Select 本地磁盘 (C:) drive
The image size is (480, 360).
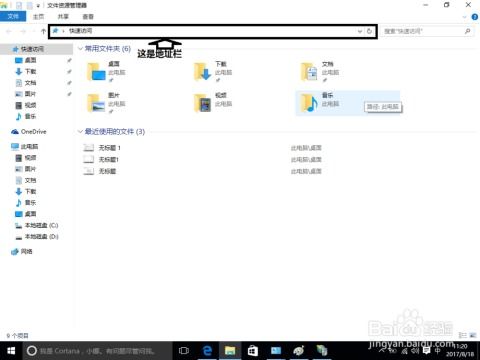[41, 225]
